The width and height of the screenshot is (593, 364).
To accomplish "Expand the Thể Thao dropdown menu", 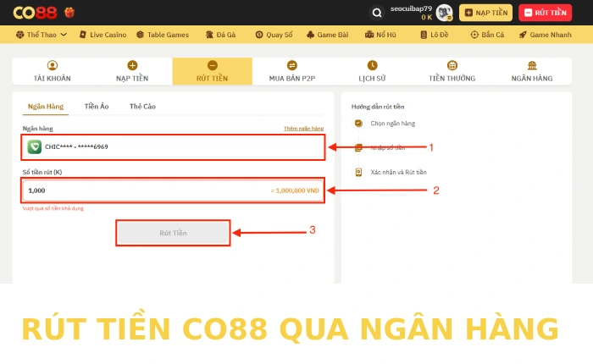I will pyautogui.click(x=42, y=35).
